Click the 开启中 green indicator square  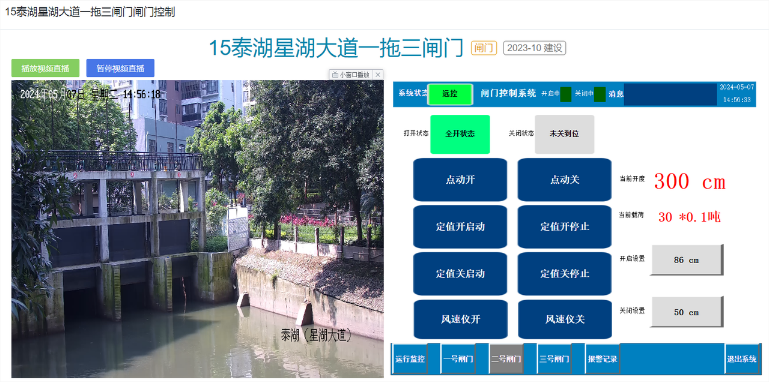point(565,94)
